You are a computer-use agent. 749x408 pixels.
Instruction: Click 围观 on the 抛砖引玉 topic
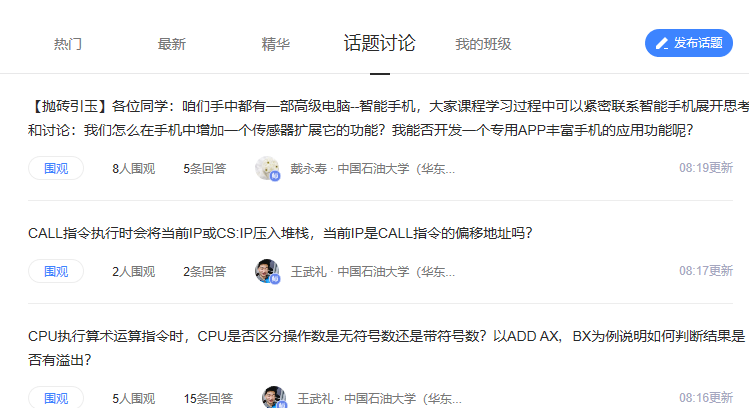(x=56, y=168)
